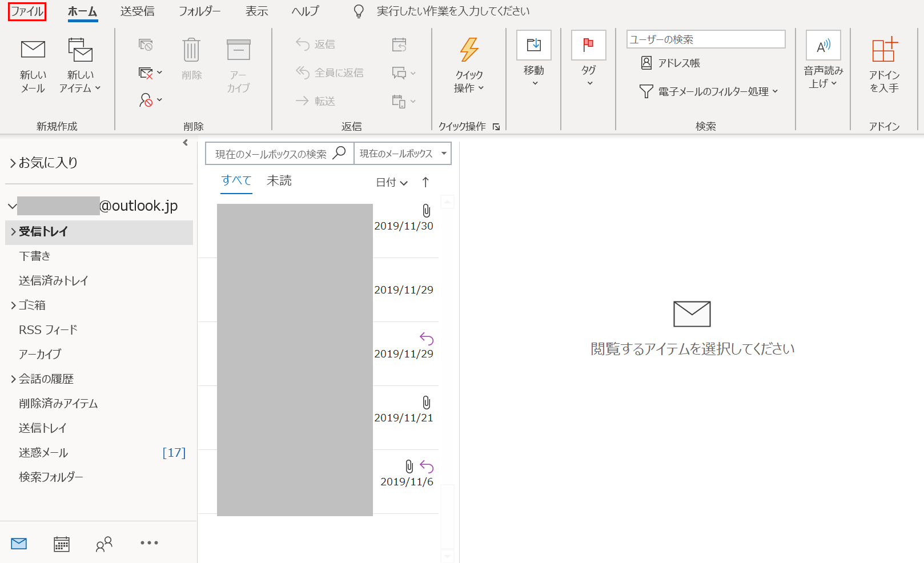Open the People contacts icon

click(104, 544)
